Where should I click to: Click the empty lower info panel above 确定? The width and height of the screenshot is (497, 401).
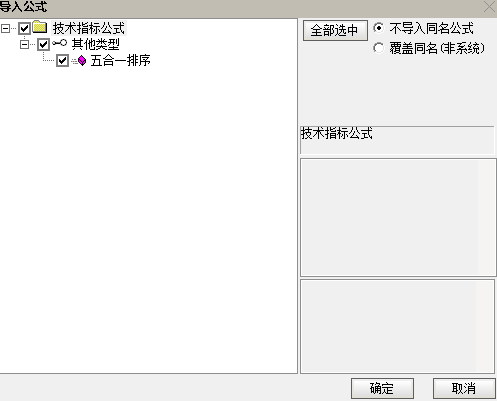(397, 326)
